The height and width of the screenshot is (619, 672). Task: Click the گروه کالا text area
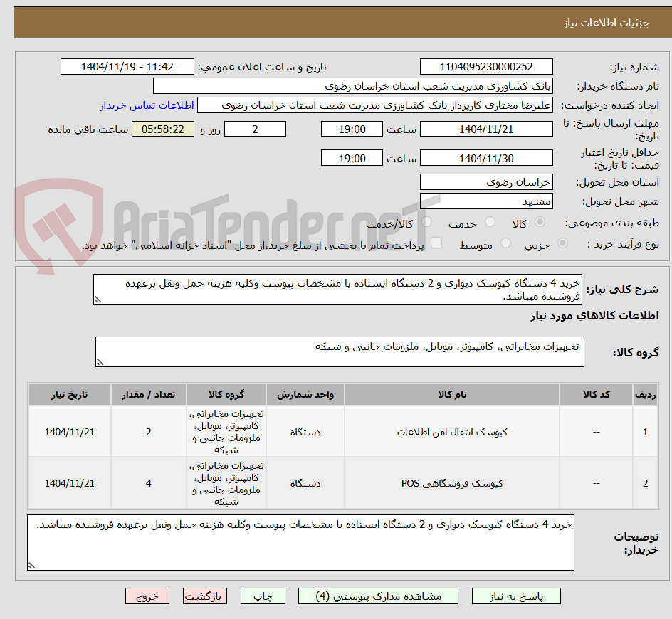pos(340,351)
